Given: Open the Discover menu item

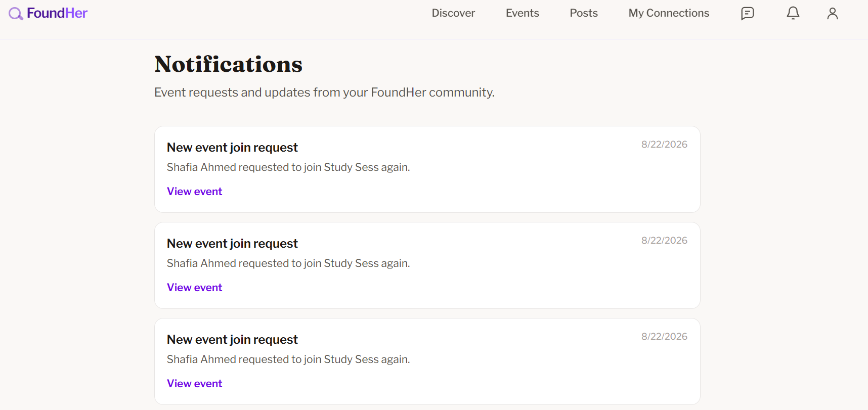Looking at the screenshot, I should [453, 13].
